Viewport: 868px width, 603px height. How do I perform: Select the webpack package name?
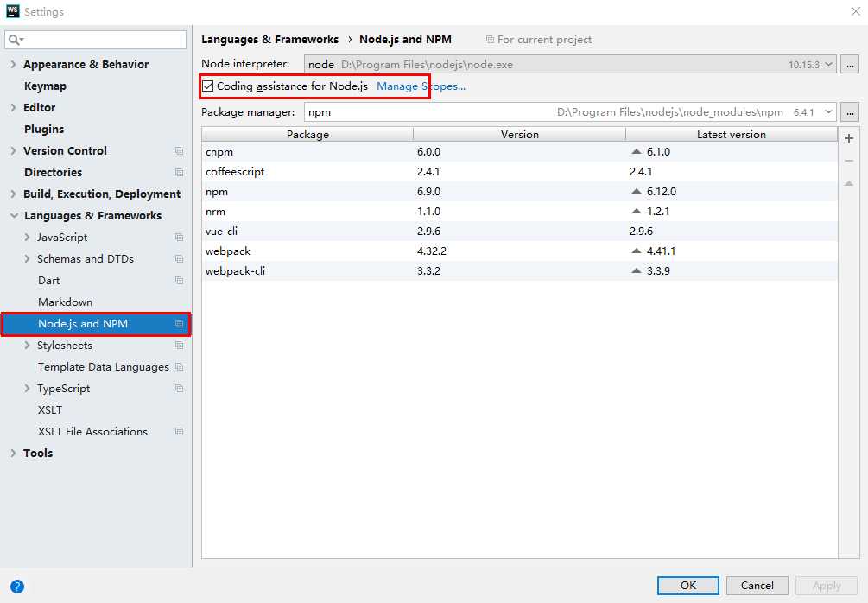click(228, 251)
